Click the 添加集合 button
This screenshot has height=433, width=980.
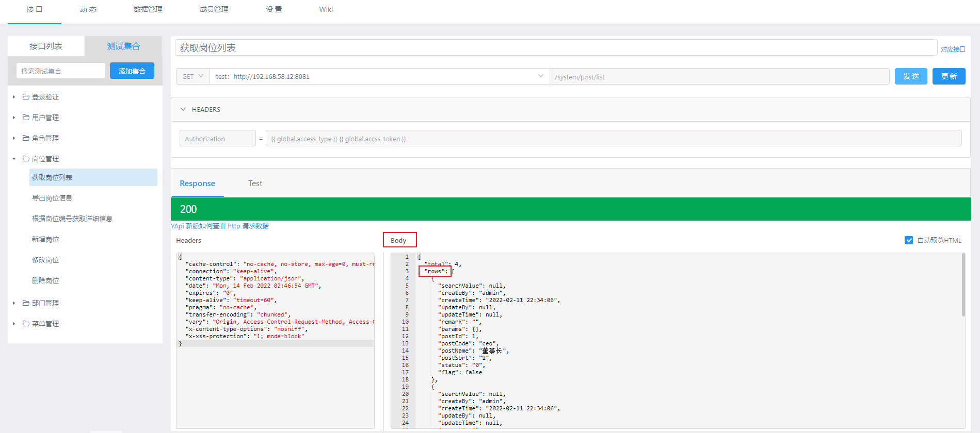tap(132, 71)
